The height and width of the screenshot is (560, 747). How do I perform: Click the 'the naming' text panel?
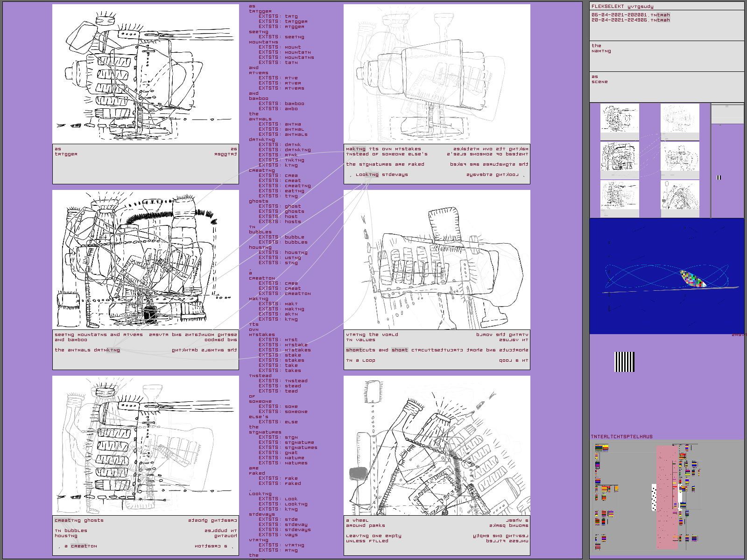click(x=666, y=56)
